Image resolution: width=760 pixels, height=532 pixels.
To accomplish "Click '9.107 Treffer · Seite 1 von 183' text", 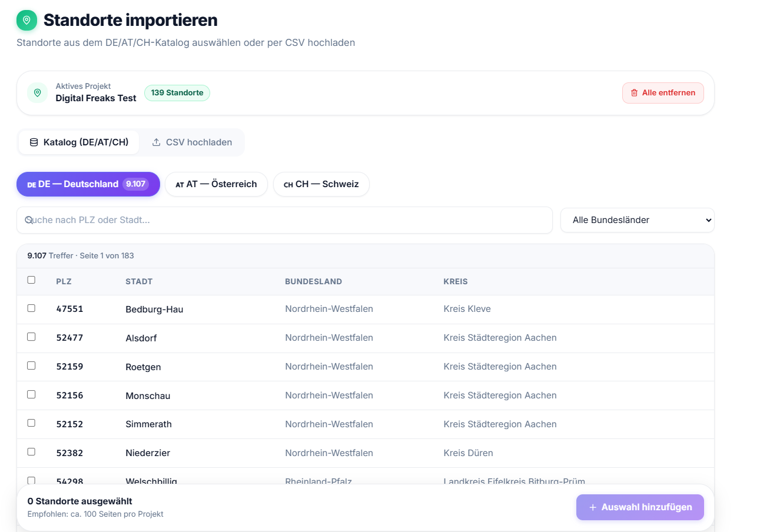I will point(81,256).
